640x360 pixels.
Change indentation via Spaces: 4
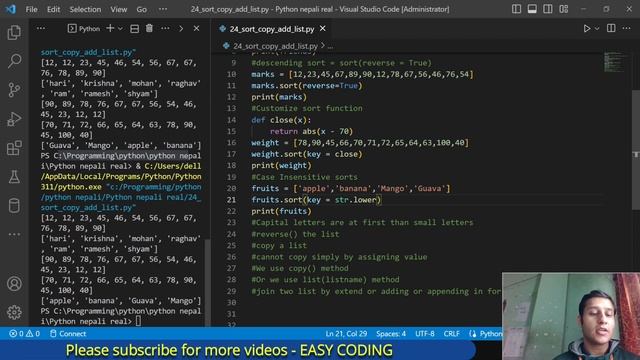pyautogui.click(x=391, y=333)
